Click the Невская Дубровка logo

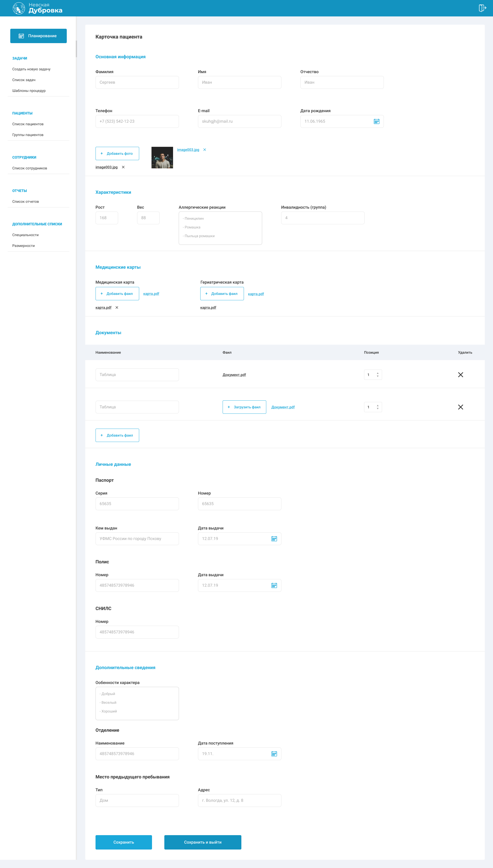point(37,8)
